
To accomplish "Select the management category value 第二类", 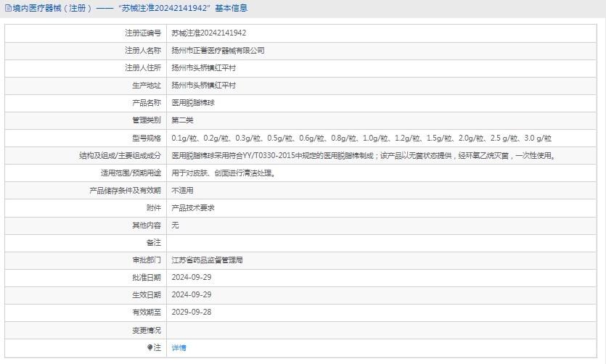I will coord(182,120).
